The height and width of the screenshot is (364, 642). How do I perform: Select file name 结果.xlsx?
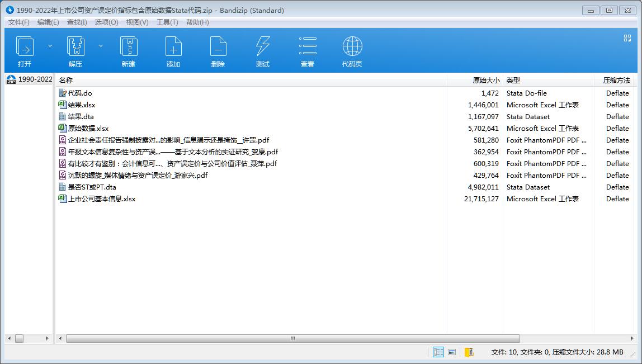pos(82,105)
